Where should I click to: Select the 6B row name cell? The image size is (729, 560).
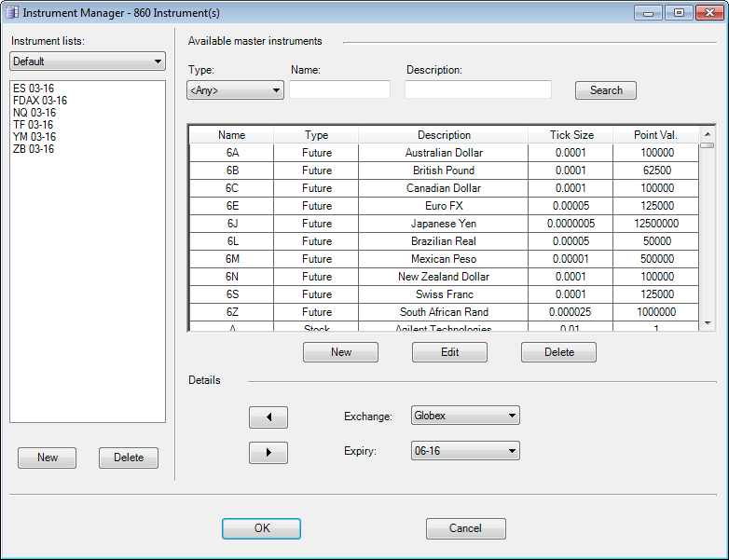point(232,171)
